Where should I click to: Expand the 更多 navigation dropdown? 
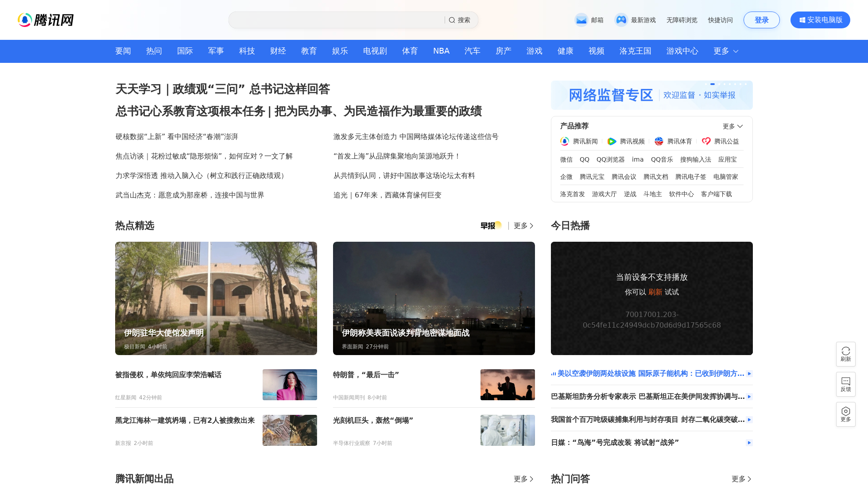click(x=725, y=51)
